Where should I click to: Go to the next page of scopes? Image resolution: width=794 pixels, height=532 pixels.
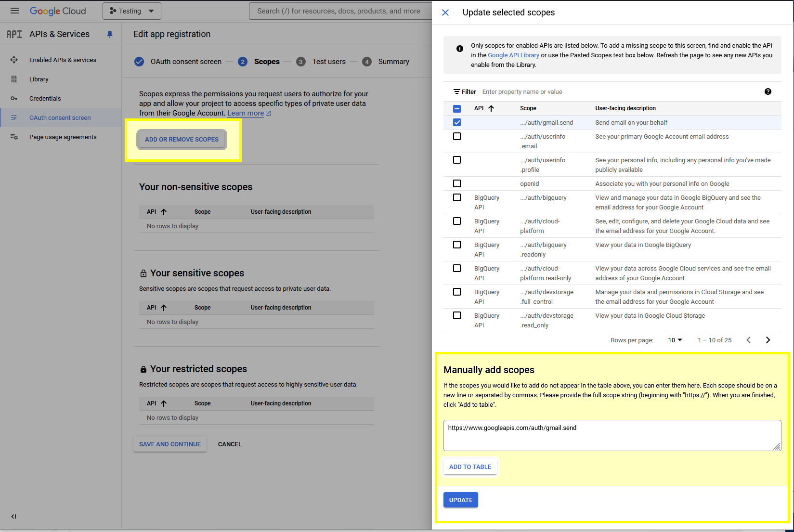(x=768, y=340)
